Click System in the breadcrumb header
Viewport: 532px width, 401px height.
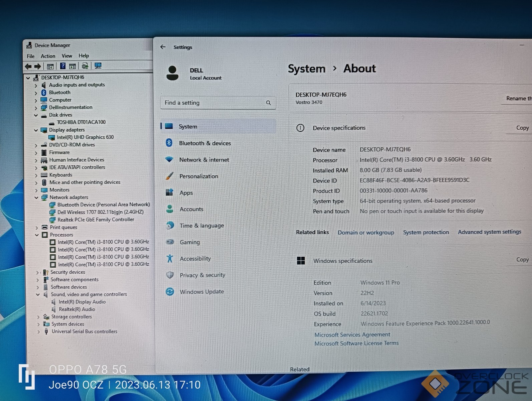pos(306,69)
